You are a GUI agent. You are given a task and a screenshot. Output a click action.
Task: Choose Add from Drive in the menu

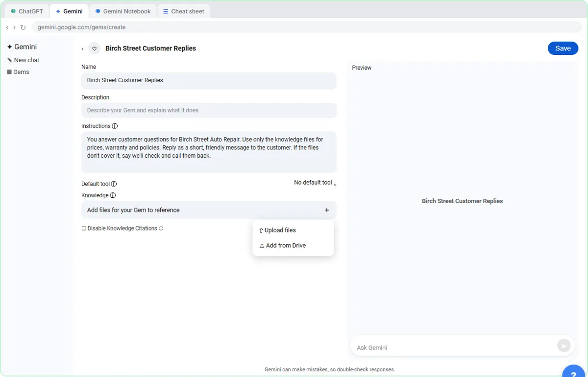tap(293, 245)
